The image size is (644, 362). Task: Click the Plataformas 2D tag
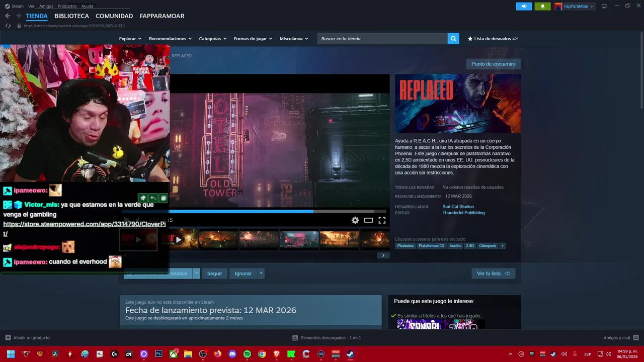point(431,246)
